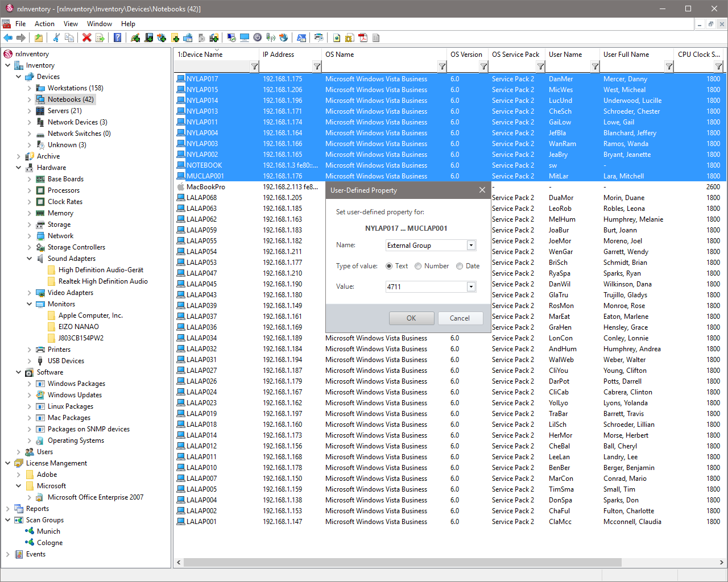Cancel the User-Defined Property dialog
The image size is (728, 582).
pos(460,318)
